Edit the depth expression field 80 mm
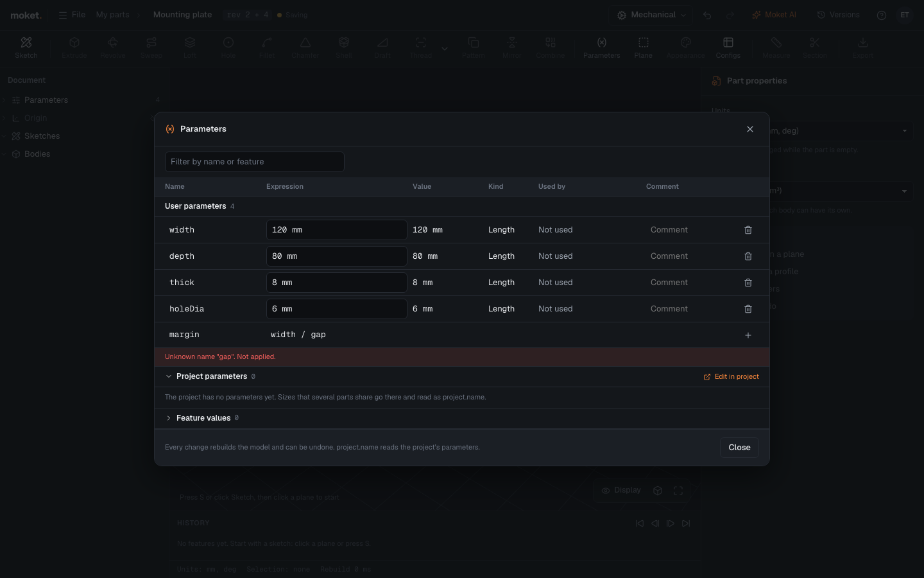 click(x=337, y=256)
